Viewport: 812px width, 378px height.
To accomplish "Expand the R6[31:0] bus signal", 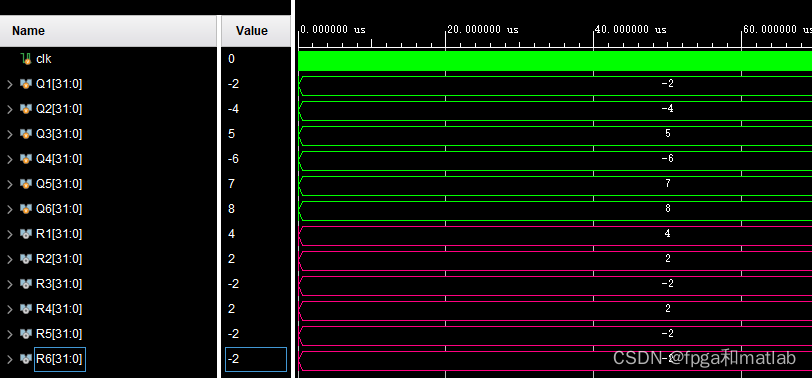I will pyautogui.click(x=10, y=359).
